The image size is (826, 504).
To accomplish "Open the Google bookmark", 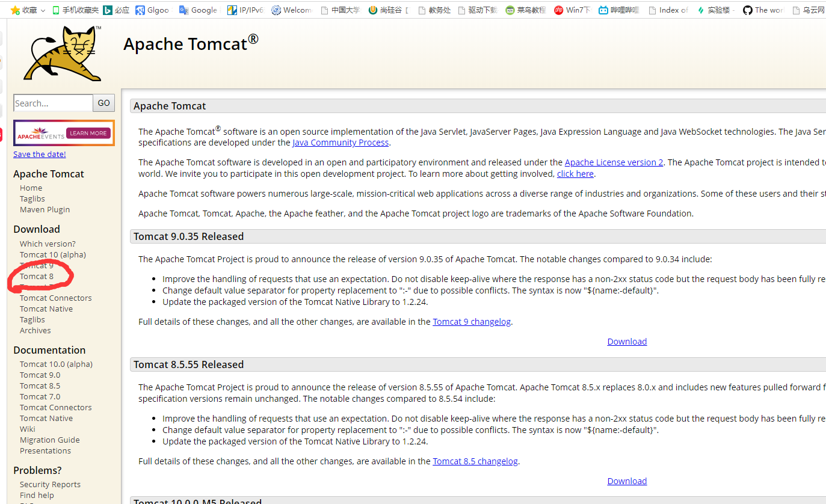I will [198, 10].
